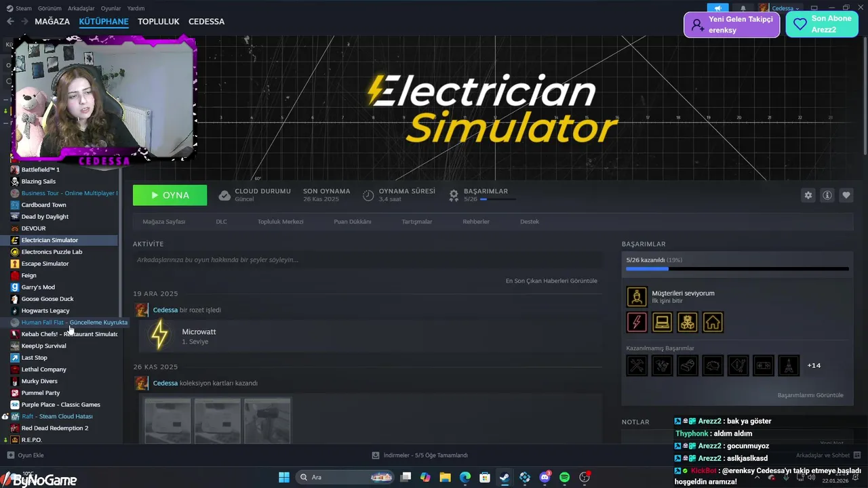The width and height of the screenshot is (868, 488).
Task: Open File Explorer from the taskbar
Action: (x=445, y=477)
